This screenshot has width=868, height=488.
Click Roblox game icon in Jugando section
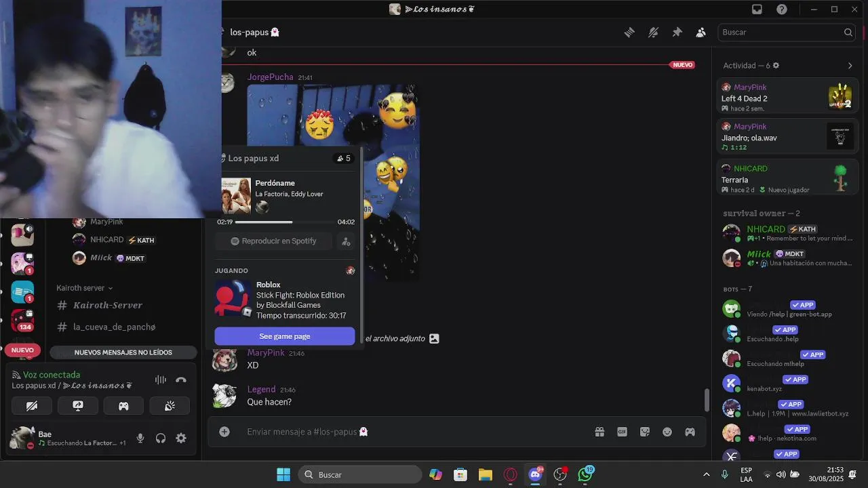coord(233,298)
